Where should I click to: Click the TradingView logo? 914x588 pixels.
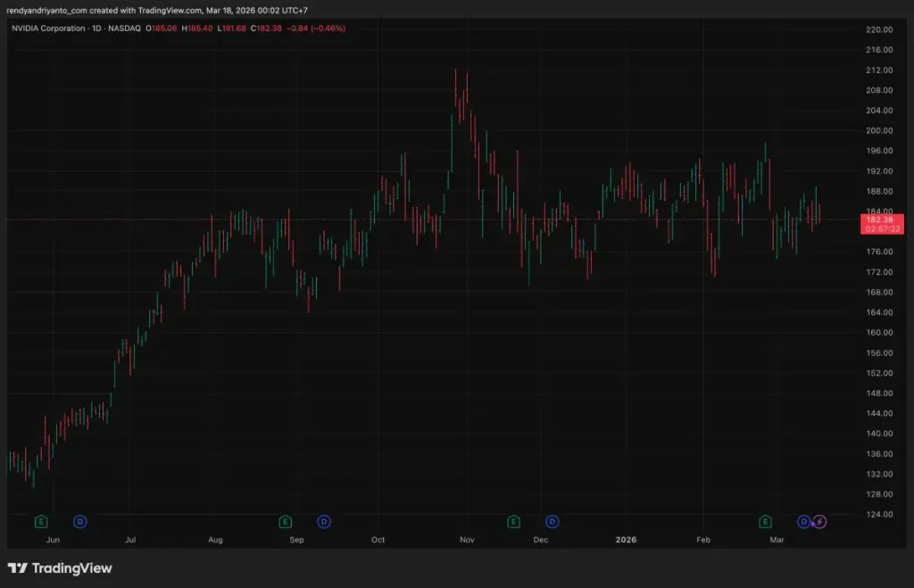tap(60, 568)
